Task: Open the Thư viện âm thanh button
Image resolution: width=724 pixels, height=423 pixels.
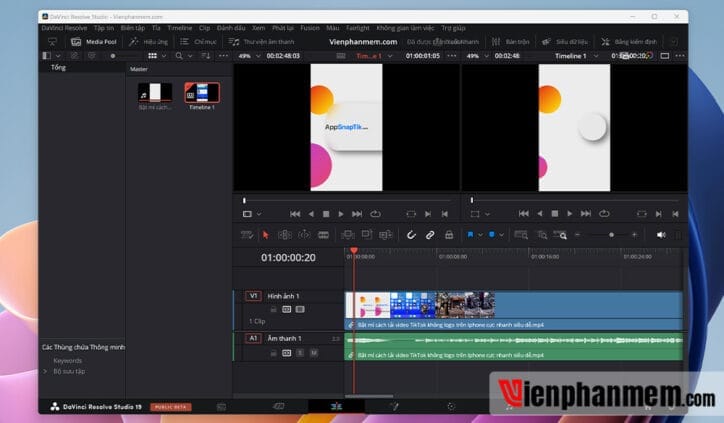Action: pos(261,42)
